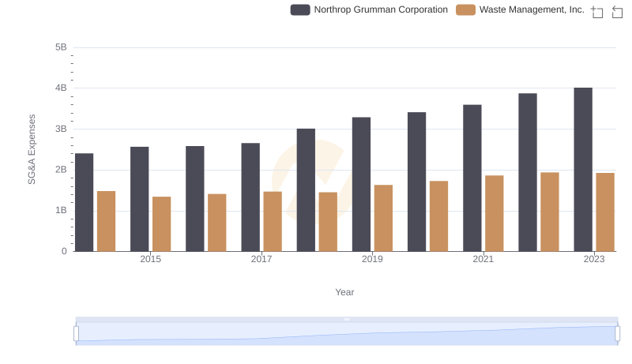Grab the right data zoom slider handle
The width and height of the screenshot is (632, 364).
coord(617,333)
